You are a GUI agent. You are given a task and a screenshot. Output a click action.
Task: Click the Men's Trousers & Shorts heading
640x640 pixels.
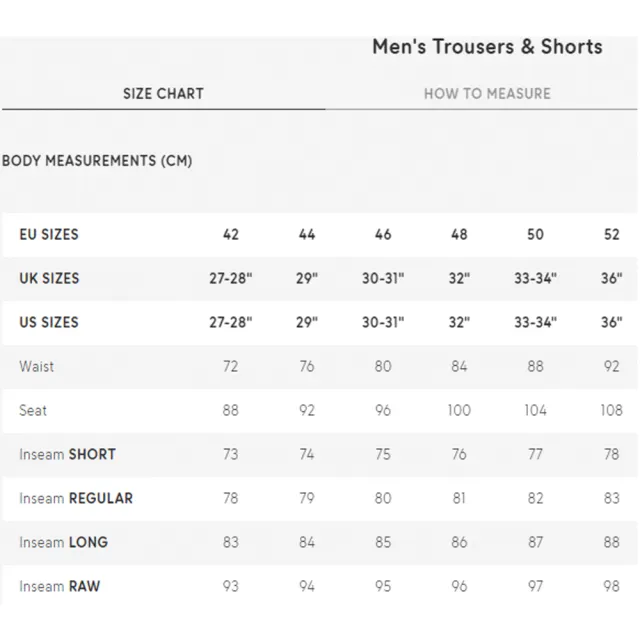pyautogui.click(x=487, y=47)
